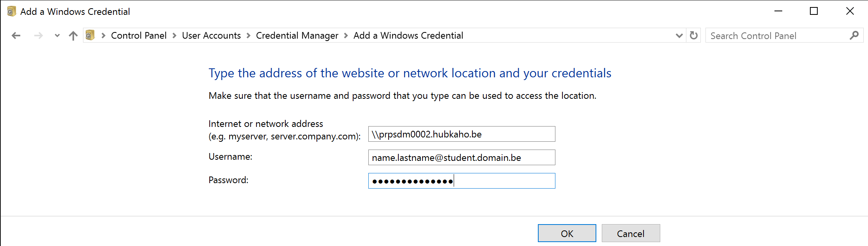Click into the Search Control Panel box

tap(776, 36)
